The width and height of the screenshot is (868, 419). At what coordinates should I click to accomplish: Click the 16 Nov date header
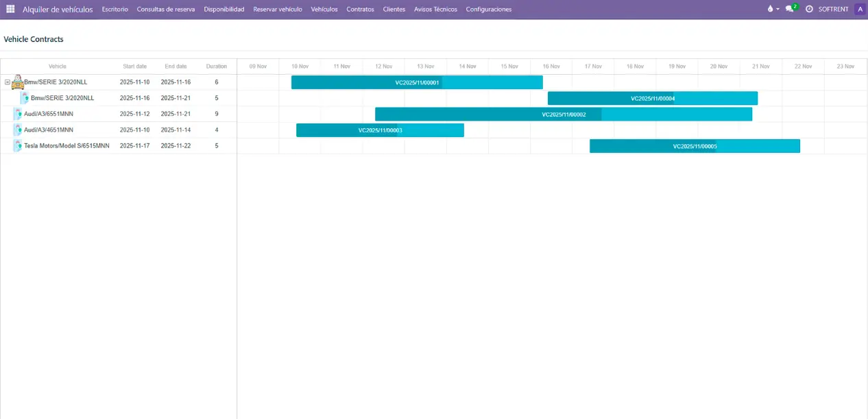pyautogui.click(x=551, y=67)
